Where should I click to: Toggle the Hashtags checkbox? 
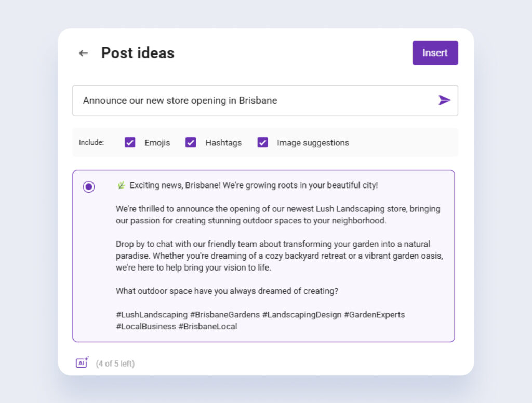(x=191, y=142)
